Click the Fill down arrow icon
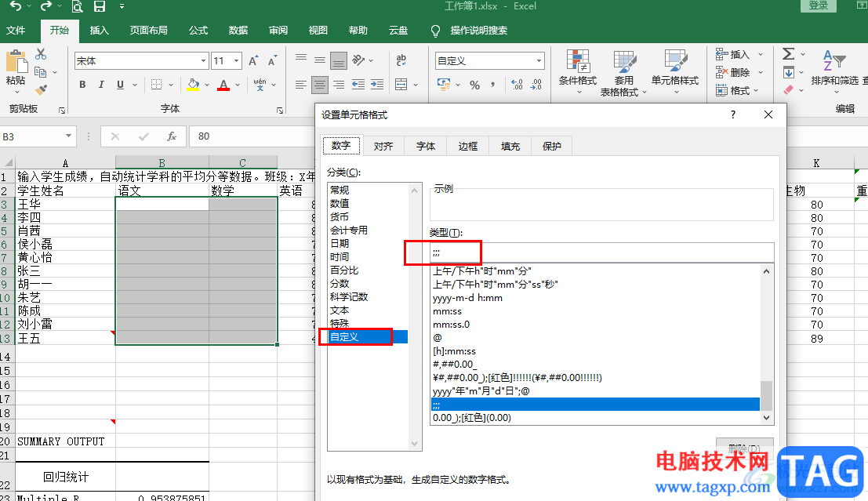The height and width of the screenshot is (501, 868). click(x=789, y=72)
